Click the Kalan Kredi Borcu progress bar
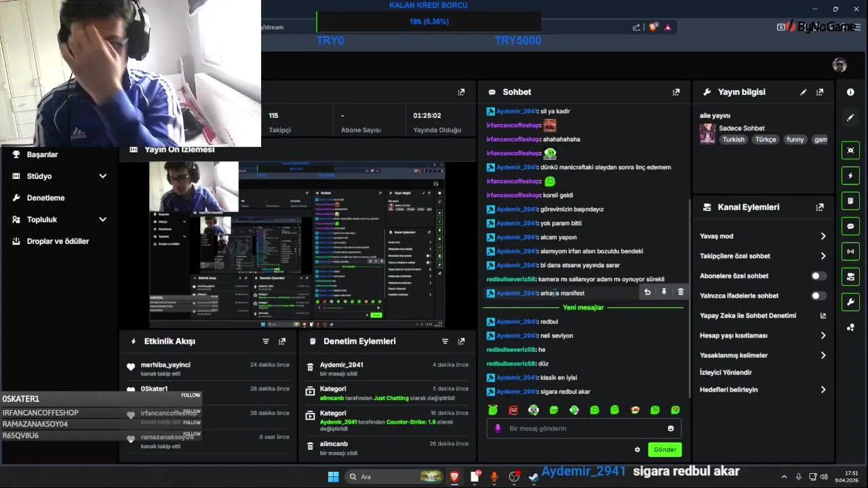The width and height of the screenshot is (868, 488). click(429, 22)
